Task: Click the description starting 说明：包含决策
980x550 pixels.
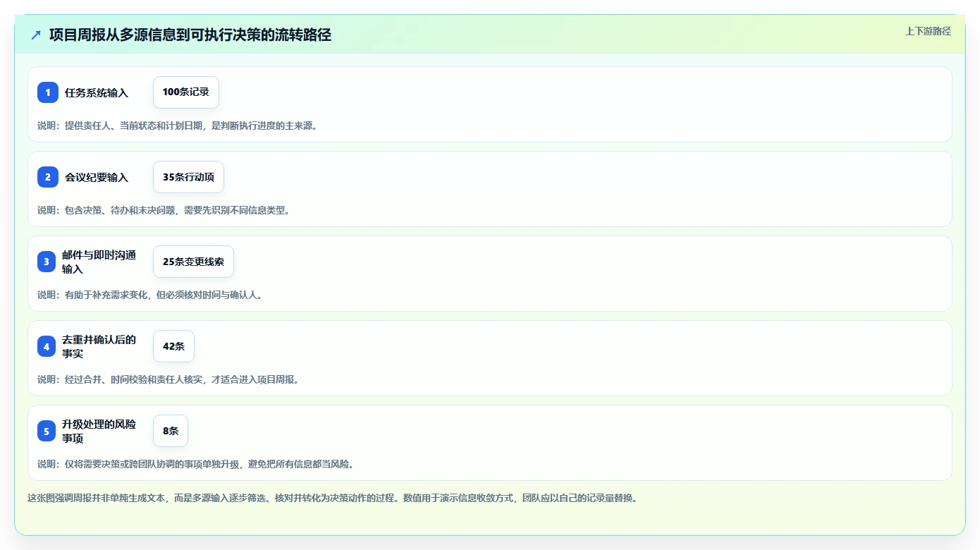Action: 164,210
